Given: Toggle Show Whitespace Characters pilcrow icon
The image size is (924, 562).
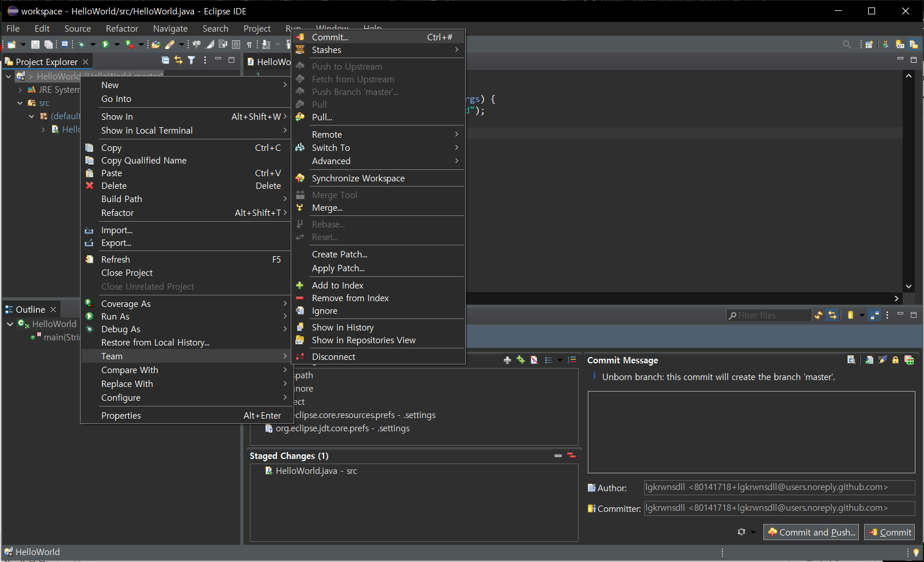Looking at the screenshot, I should point(249,44).
